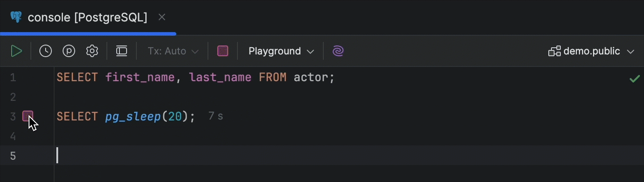Click the PostgreSQL elephant tab icon

click(16, 17)
